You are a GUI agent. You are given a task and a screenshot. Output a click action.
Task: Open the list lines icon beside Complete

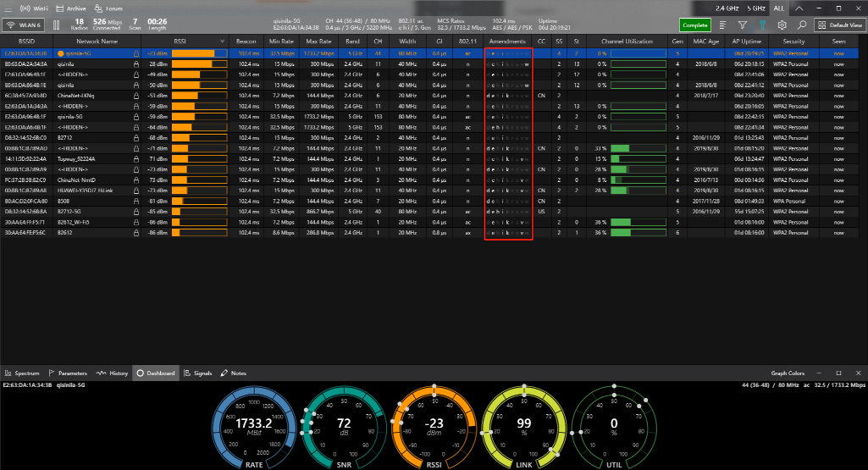[x=722, y=25]
